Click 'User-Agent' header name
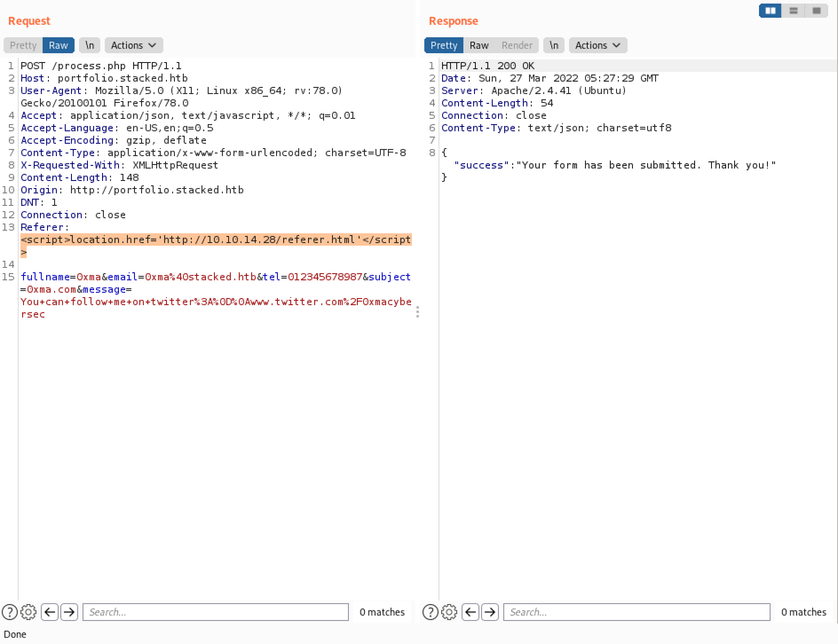 point(51,90)
